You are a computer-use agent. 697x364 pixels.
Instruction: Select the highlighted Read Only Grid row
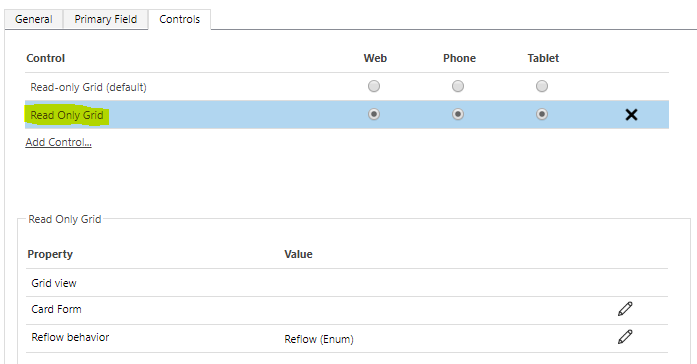tap(347, 115)
